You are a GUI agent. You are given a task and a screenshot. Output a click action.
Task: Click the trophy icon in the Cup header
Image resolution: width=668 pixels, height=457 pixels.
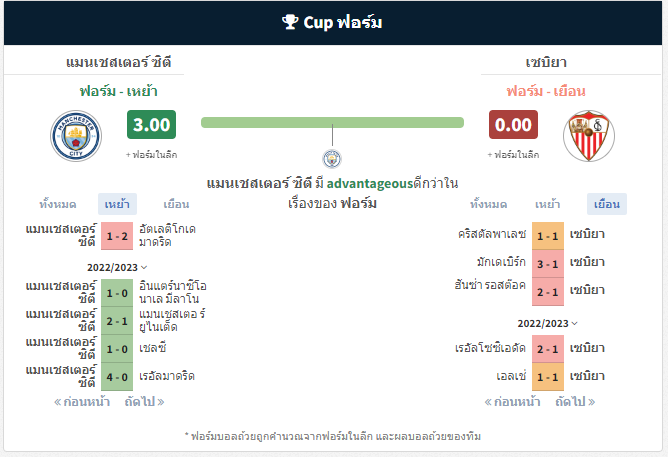[290, 22]
